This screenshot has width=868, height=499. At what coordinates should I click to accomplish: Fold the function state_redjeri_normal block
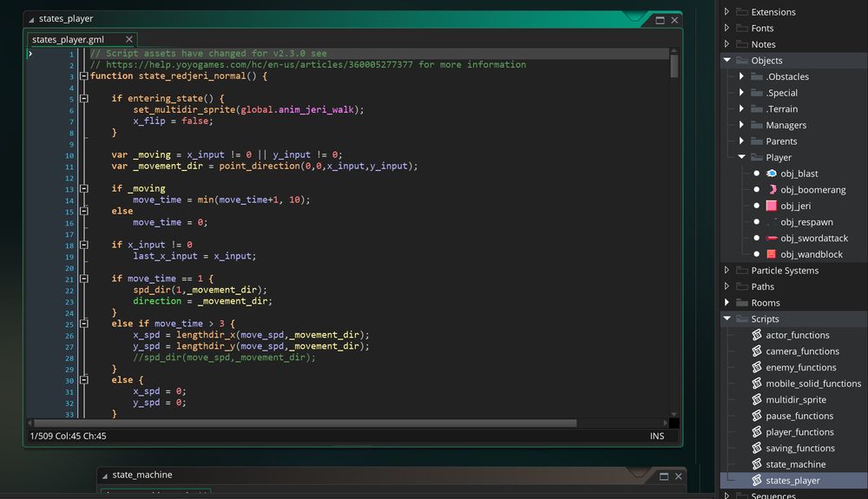coord(84,76)
